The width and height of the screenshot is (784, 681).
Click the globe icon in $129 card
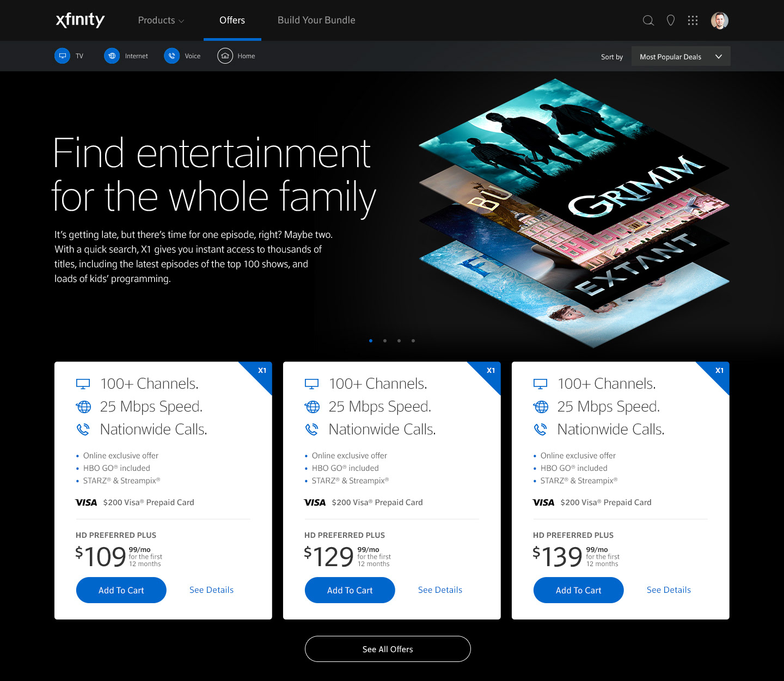(x=312, y=407)
